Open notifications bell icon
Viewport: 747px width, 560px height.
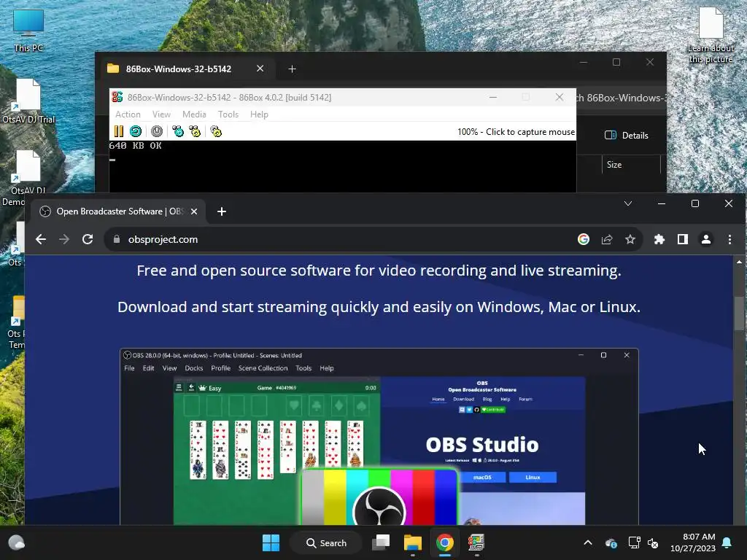pyautogui.click(x=727, y=542)
